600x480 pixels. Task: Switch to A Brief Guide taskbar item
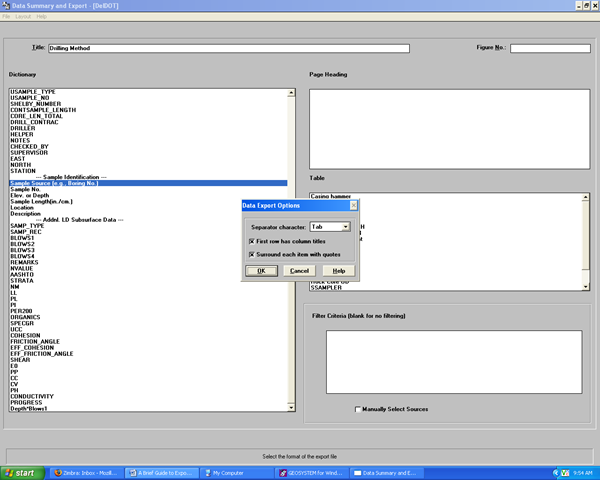pos(162,473)
